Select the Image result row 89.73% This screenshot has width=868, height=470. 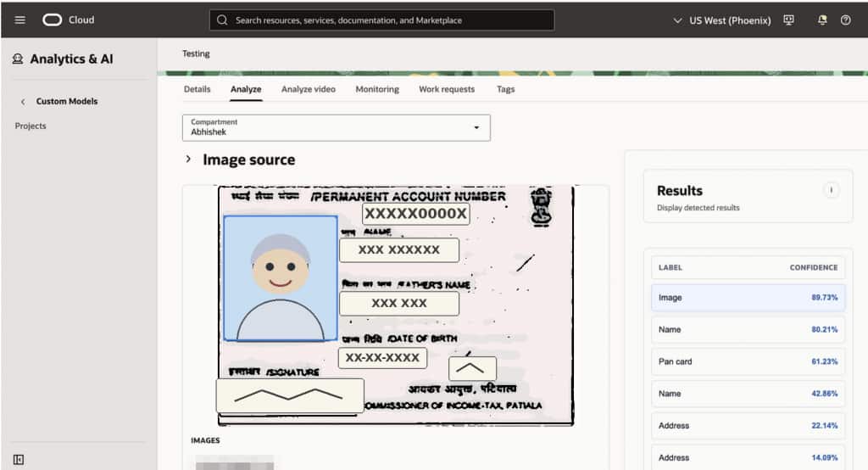(x=748, y=298)
